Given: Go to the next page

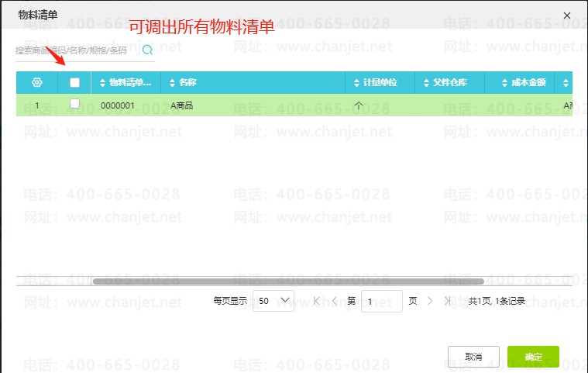Looking at the screenshot, I should pos(430,301).
